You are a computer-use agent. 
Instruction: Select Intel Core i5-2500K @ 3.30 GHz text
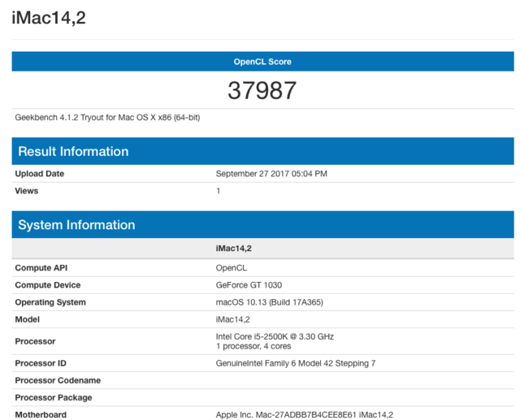point(275,336)
